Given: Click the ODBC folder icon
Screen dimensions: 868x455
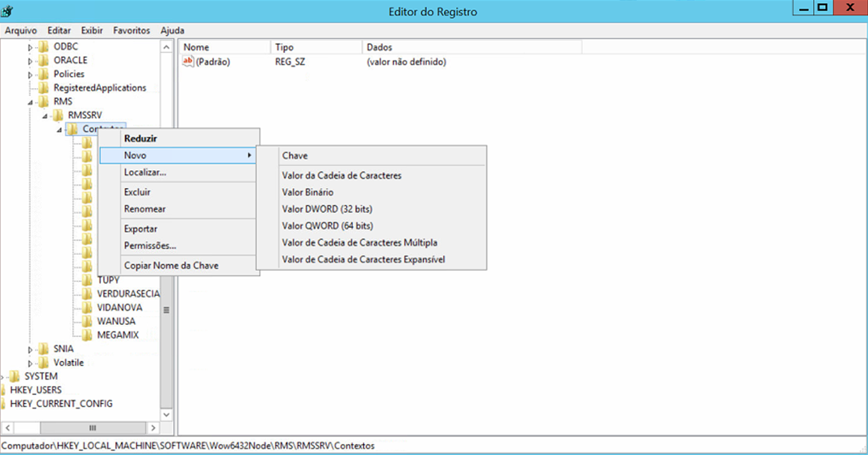Looking at the screenshot, I should coord(43,47).
